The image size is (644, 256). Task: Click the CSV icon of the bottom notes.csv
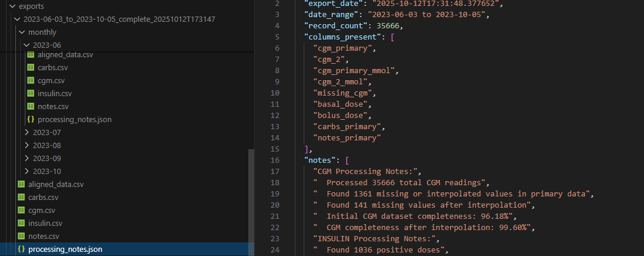click(21, 237)
